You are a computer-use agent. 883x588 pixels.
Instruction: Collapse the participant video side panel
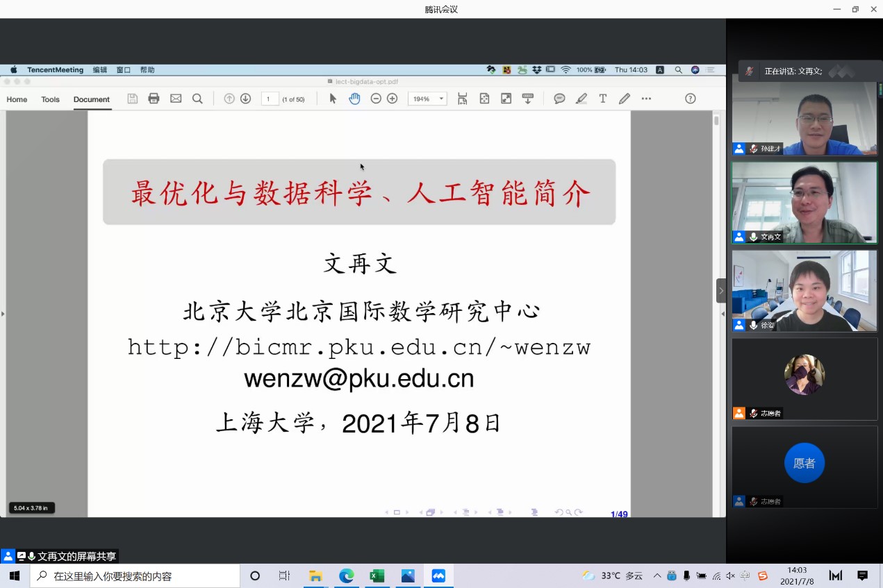[x=721, y=290]
